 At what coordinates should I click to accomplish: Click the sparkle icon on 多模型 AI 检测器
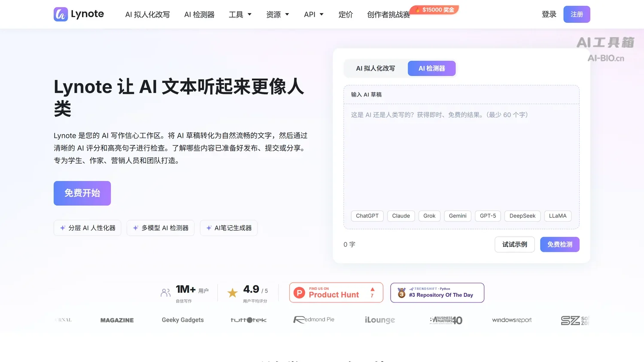pyautogui.click(x=136, y=228)
